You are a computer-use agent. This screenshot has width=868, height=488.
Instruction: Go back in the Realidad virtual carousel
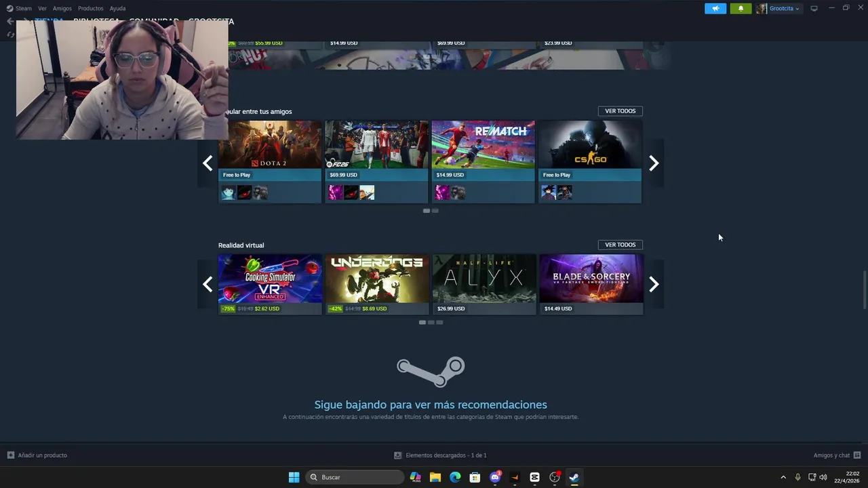click(208, 284)
